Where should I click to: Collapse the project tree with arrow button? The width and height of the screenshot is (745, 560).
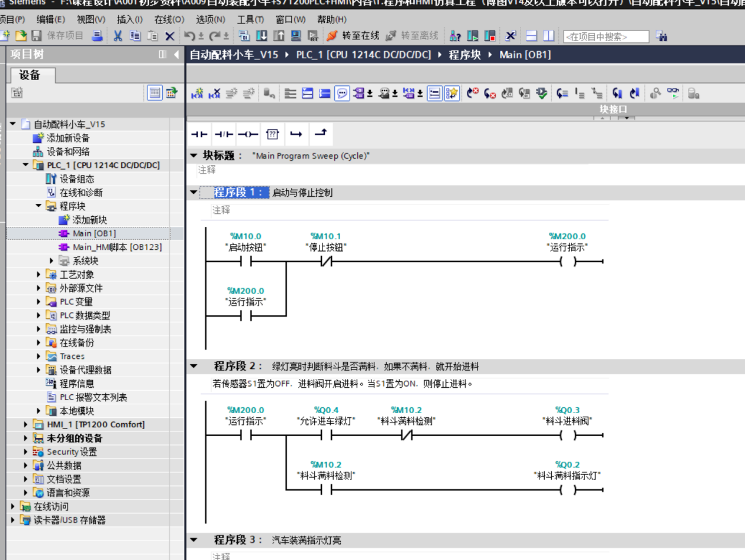176,55
